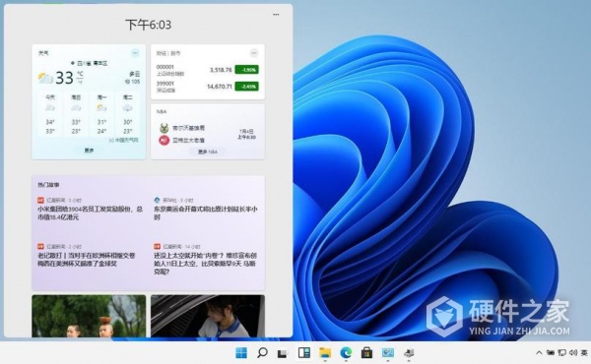Click the 今天 forecast column label
The height and width of the screenshot is (364, 591).
click(50, 97)
